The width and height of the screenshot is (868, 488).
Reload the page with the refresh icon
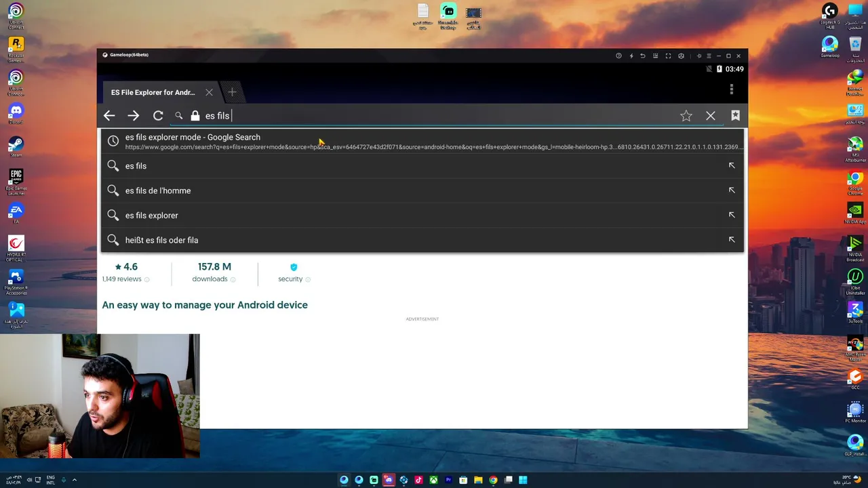158,116
